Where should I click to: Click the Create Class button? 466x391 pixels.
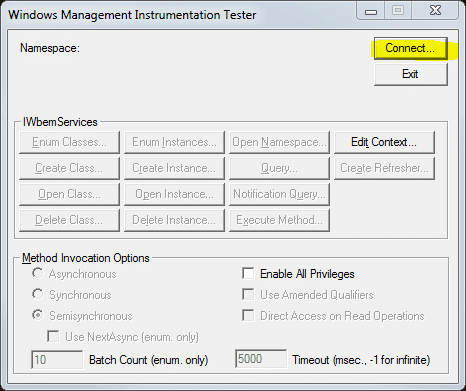coord(69,168)
